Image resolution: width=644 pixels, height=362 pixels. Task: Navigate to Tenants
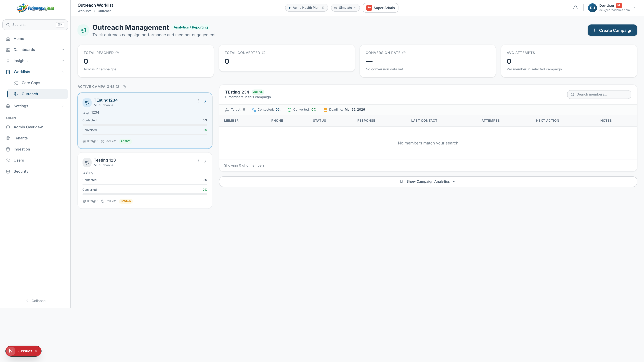(35, 138)
